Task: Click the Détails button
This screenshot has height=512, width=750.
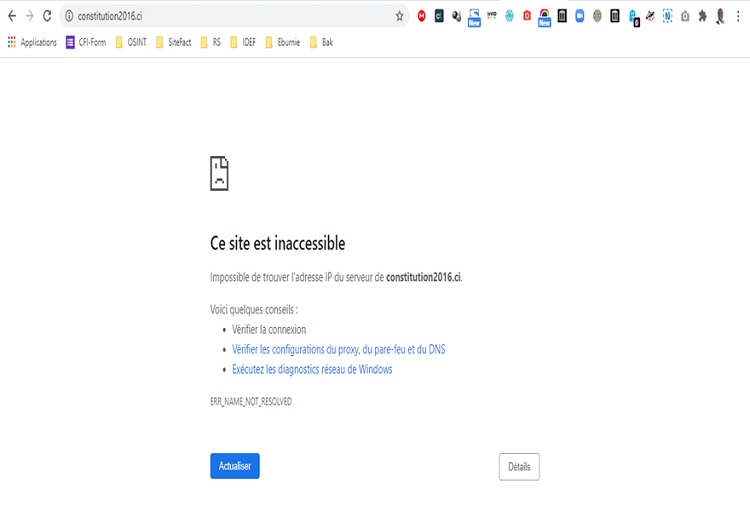Action: click(519, 467)
